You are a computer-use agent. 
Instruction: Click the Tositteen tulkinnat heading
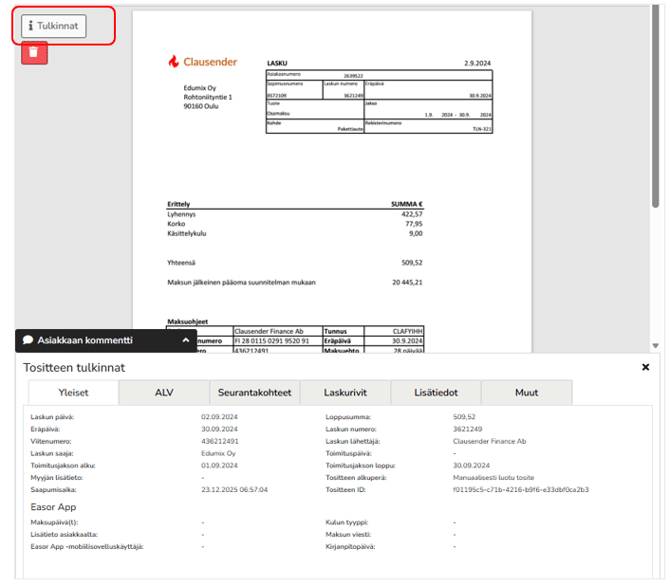point(74,368)
